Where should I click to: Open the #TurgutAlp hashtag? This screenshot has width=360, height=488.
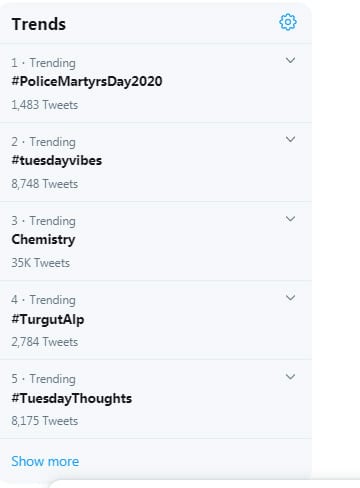point(48,319)
